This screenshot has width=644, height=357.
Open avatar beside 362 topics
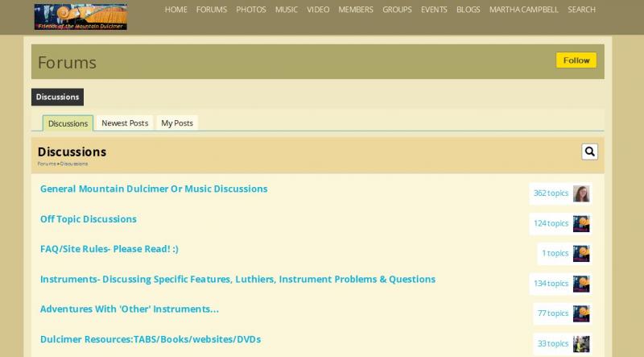[x=581, y=193]
